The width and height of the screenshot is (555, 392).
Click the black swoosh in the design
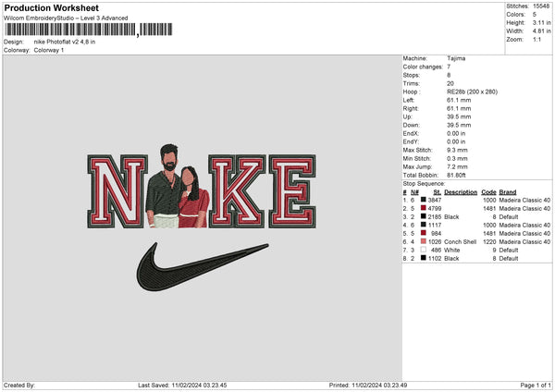(x=203, y=267)
